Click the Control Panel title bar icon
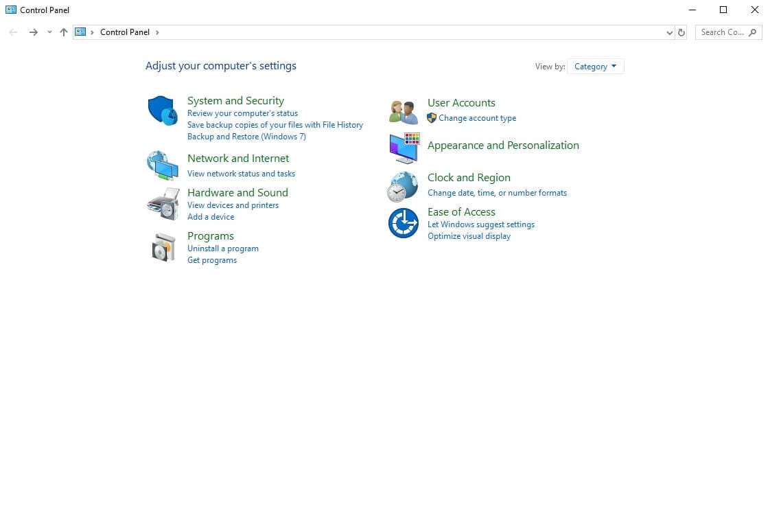770x532 pixels. click(x=11, y=10)
